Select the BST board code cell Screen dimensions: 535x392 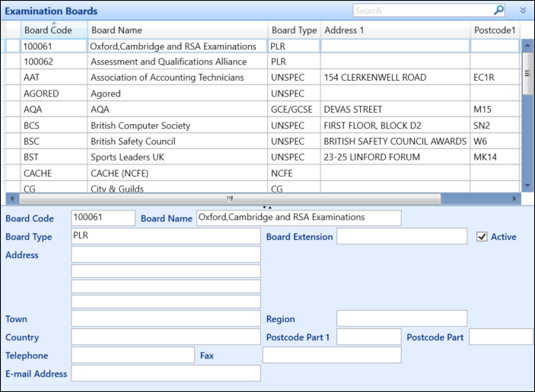pyautogui.click(x=54, y=157)
